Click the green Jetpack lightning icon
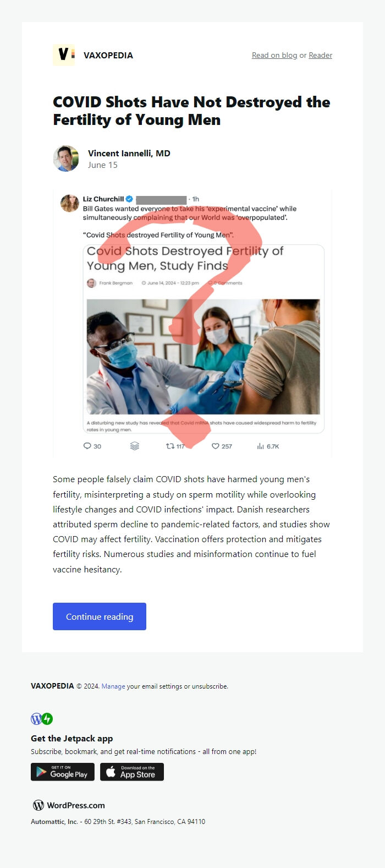This screenshot has width=385, height=868. [x=47, y=719]
